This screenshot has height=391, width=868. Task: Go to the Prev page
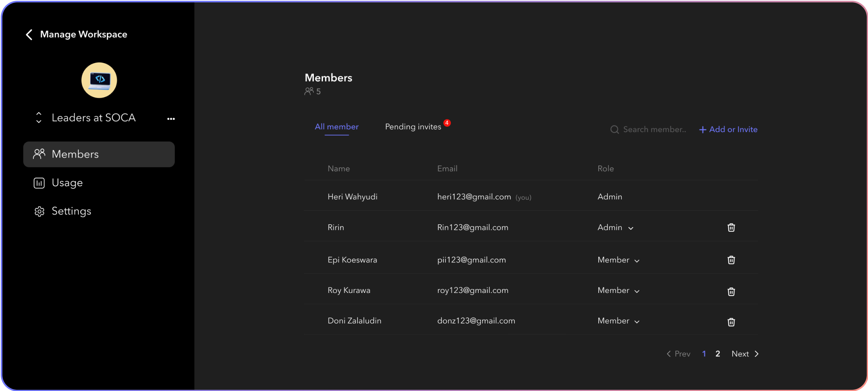678,354
